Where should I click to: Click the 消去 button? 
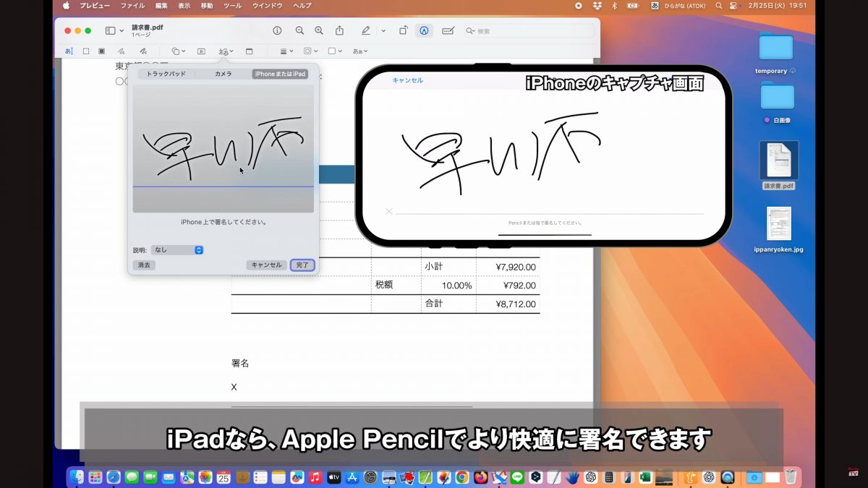tap(144, 265)
